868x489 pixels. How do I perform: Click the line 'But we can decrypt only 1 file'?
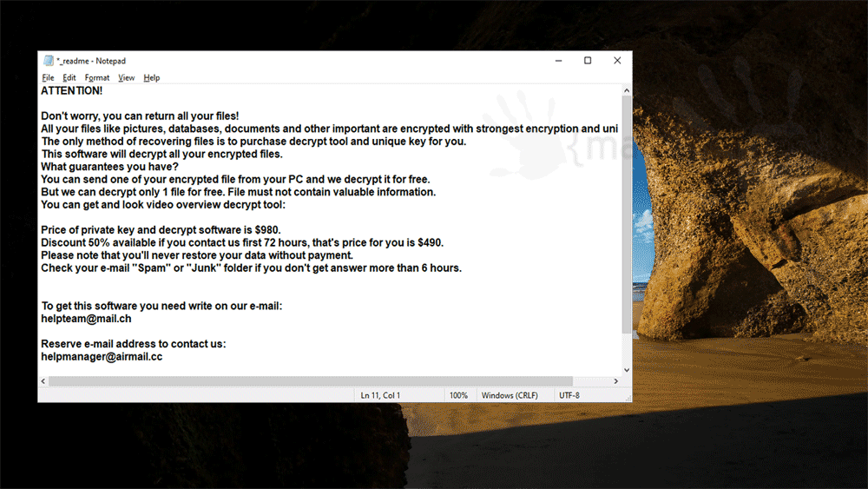tap(239, 192)
